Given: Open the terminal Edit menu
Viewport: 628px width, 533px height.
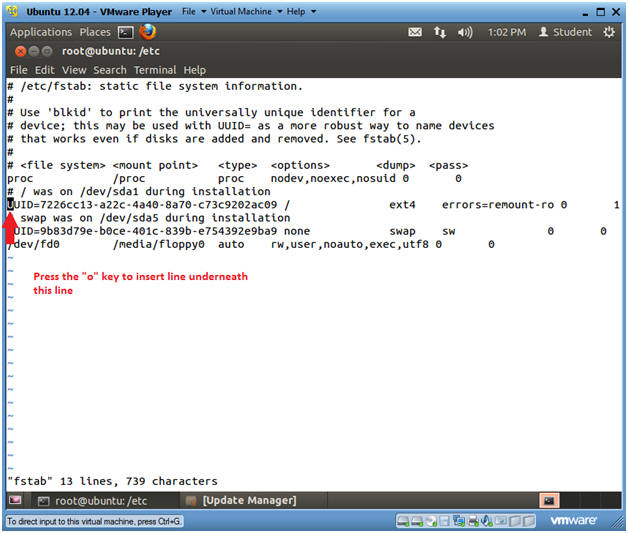Looking at the screenshot, I should tap(44, 70).
